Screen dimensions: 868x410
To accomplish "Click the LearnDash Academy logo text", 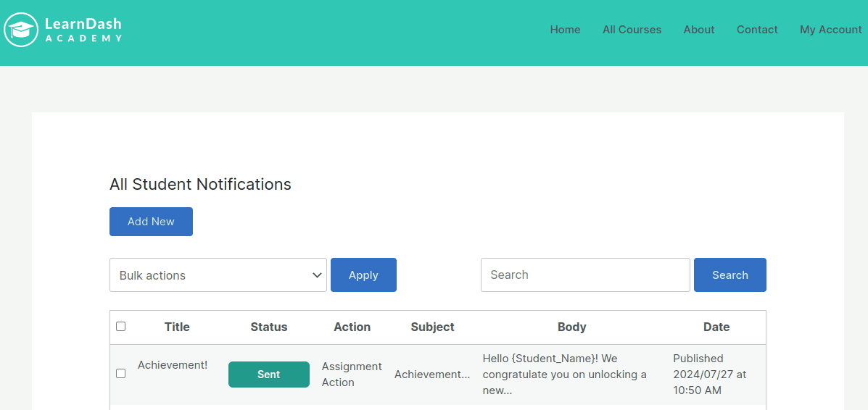I will pos(83,30).
